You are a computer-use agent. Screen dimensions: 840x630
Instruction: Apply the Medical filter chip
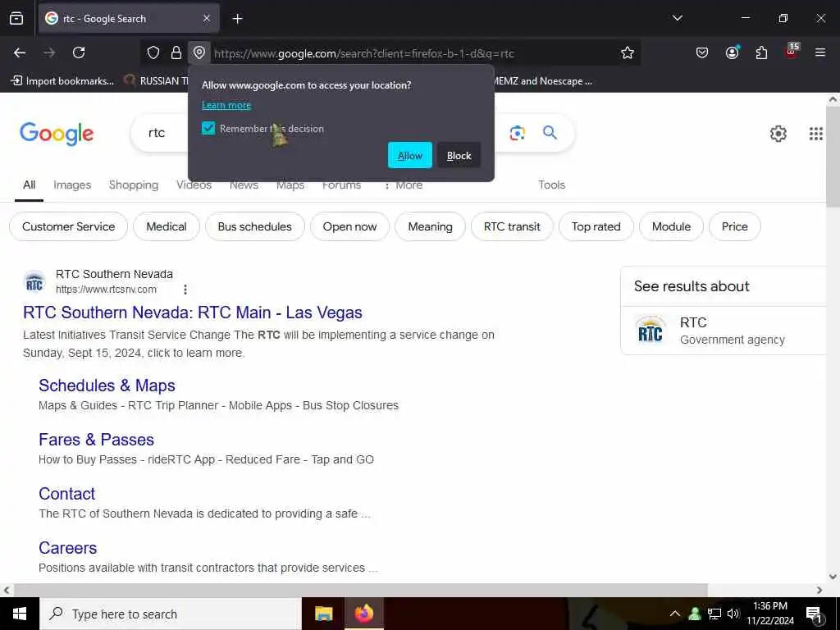point(167,226)
